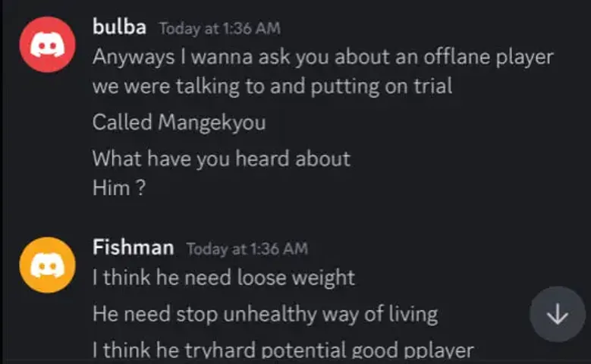The height and width of the screenshot is (364, 591).
Task: Click the word weight in Fishman's message
Action: (x=324, y=278)
